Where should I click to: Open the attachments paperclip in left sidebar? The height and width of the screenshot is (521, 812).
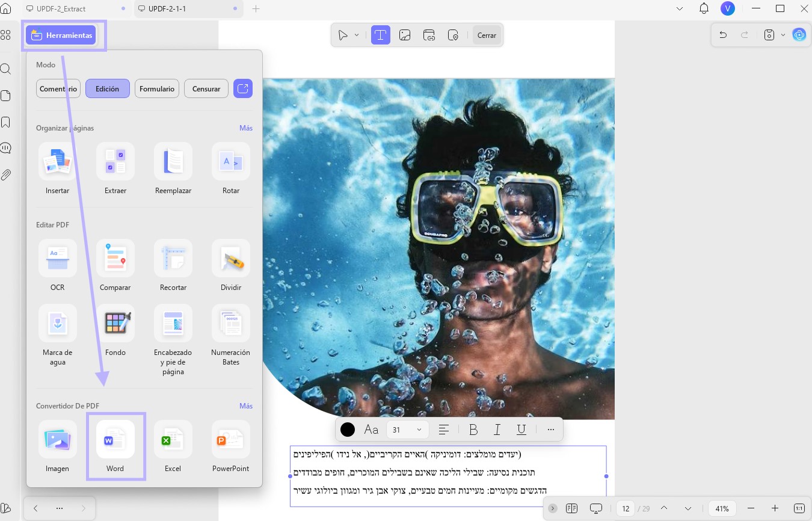click(x=5, y=175)
